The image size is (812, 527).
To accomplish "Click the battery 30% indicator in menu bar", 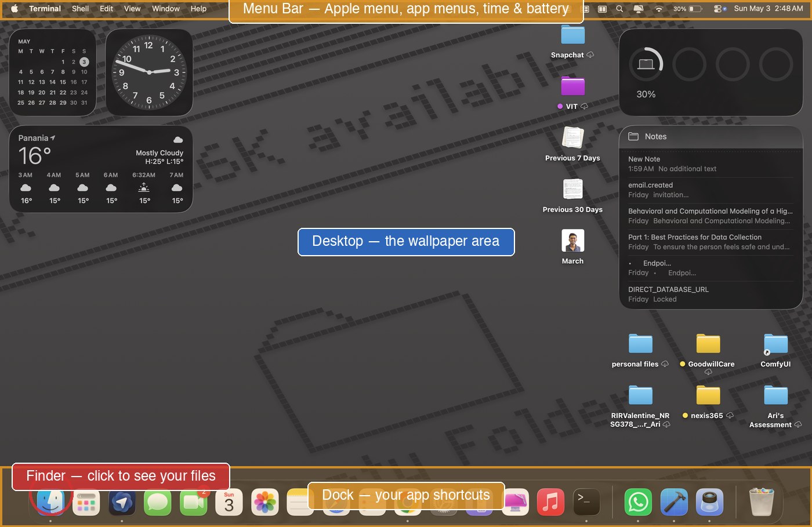I will tap(688, 9).
